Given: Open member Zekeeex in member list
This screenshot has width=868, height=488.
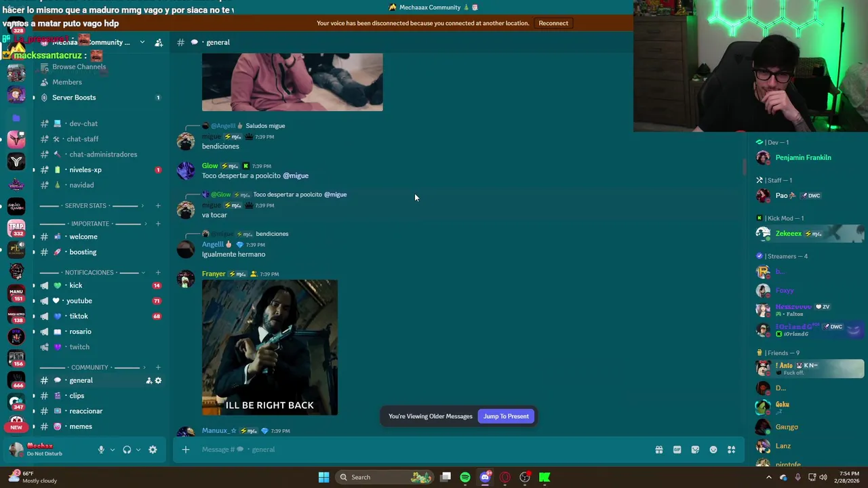Looking at the screenshot, I should pyautogui.click(x=810, y=234).
